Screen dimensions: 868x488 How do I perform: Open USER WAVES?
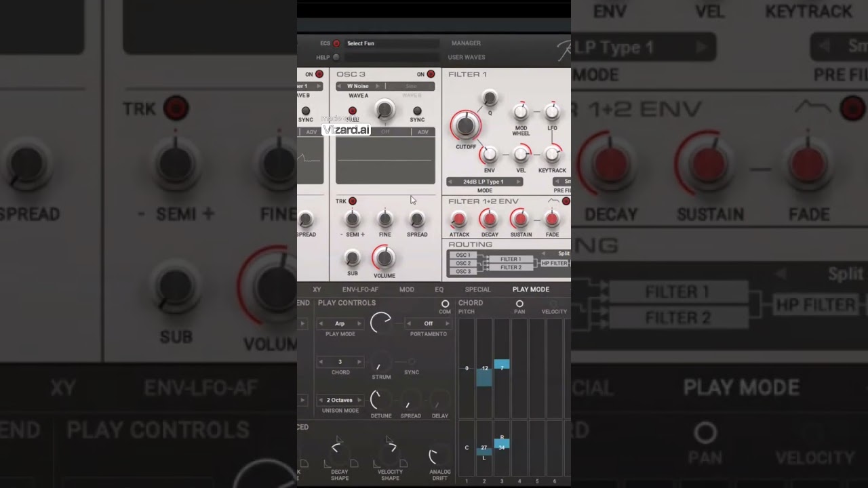pos(467,58)
